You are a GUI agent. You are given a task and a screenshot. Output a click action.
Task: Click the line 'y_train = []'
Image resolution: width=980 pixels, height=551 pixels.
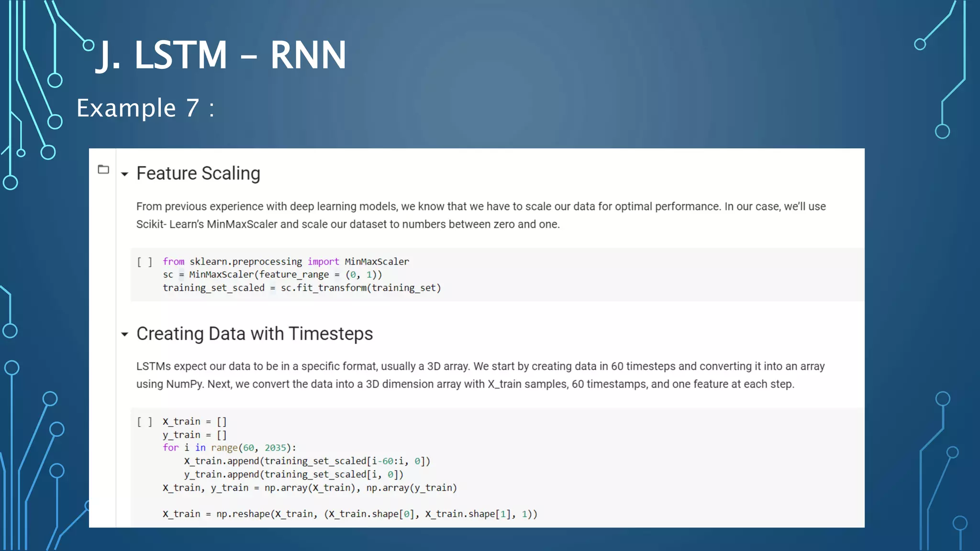pos(195,435)
